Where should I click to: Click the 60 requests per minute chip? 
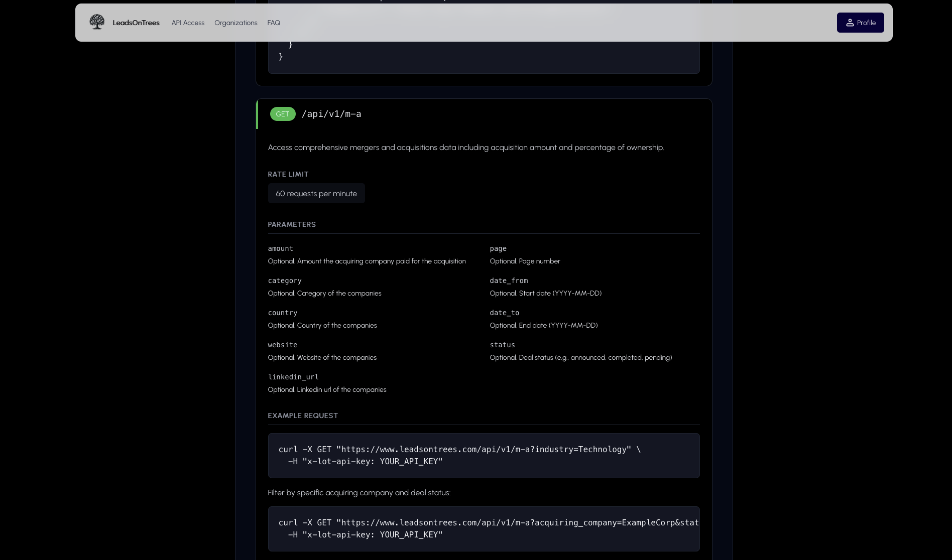316,193
